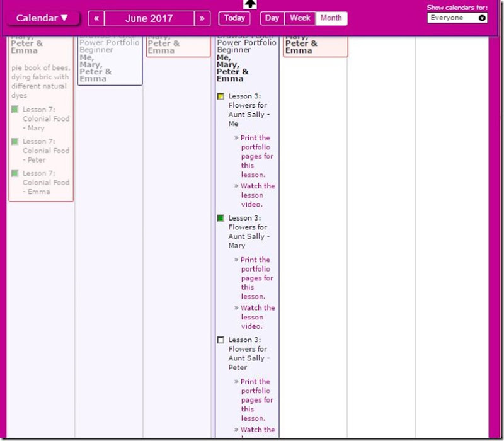
Task: Open the Show calendars for Everyone dropdown
Action: (x=457, y=18)
